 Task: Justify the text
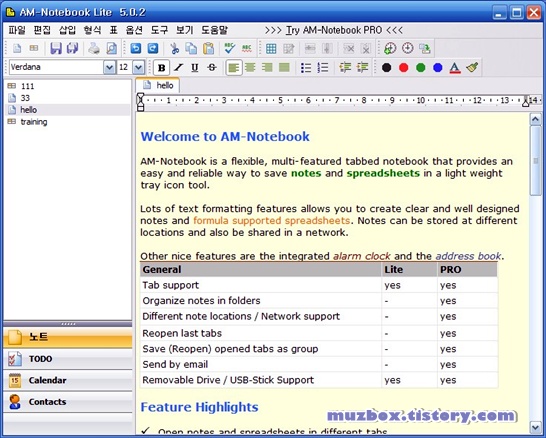pyautogui.click(x=284, y=68)
